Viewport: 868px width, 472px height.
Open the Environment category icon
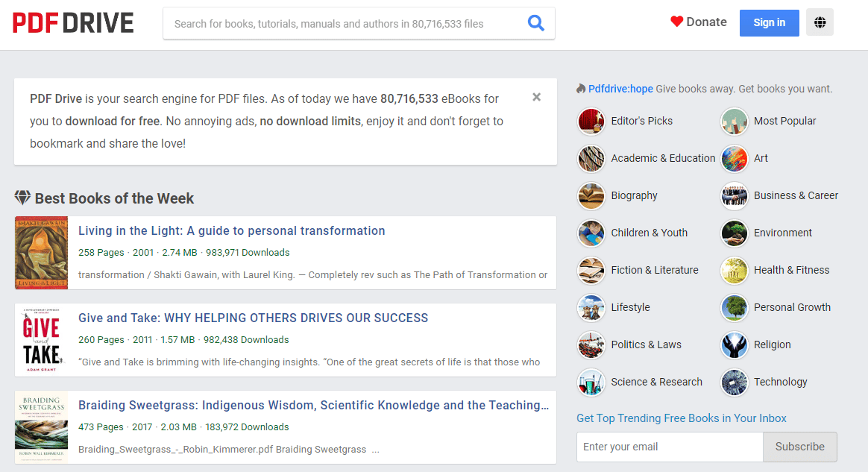pyautogui.click(x=734, y=233)
